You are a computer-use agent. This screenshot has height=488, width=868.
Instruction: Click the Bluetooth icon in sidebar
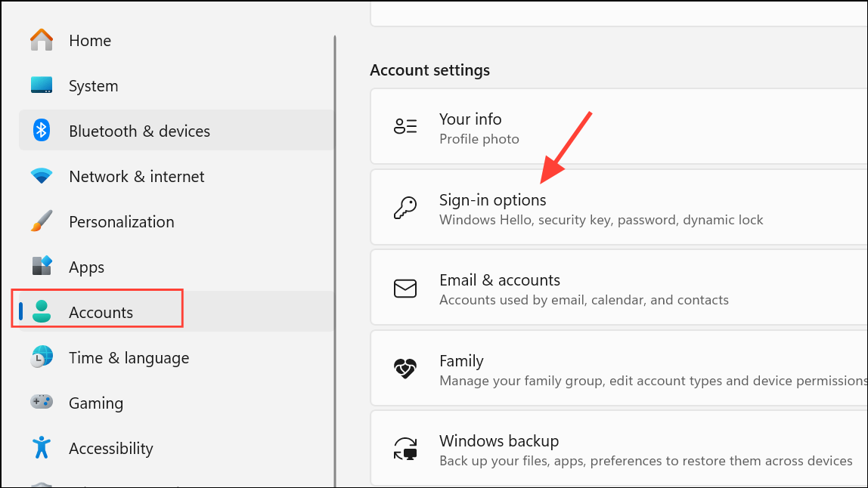point(42,131)
